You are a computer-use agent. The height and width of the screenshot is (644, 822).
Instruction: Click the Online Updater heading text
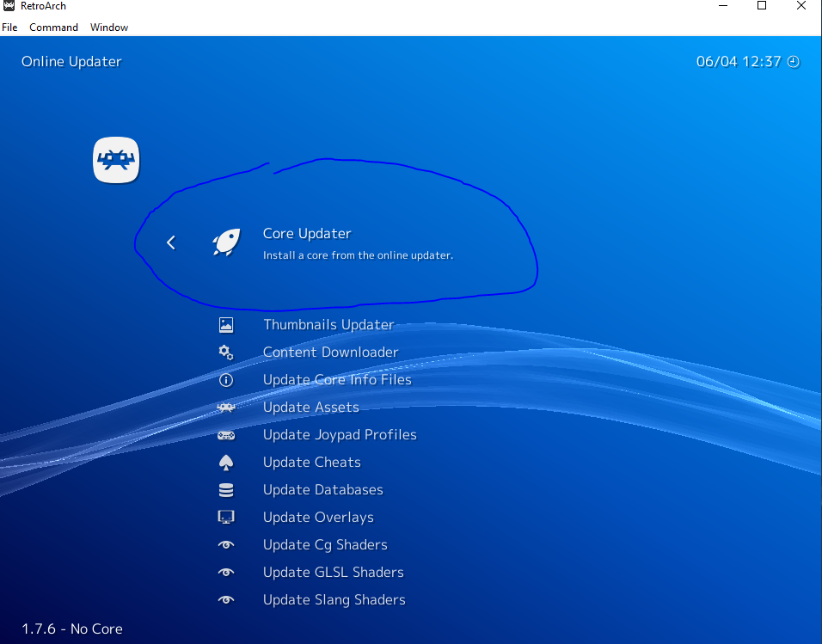pos(71,62)
